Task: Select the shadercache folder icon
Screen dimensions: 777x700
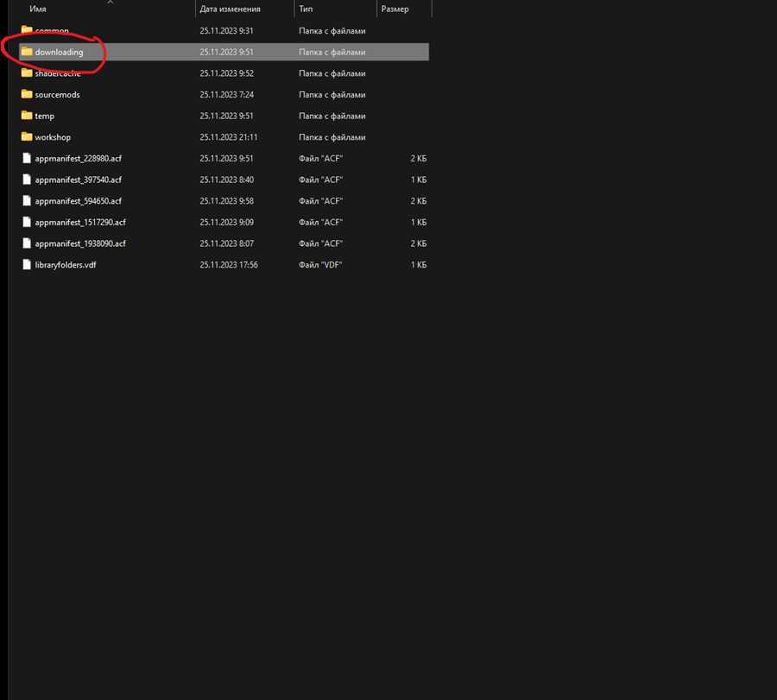Action: (27, 73)
